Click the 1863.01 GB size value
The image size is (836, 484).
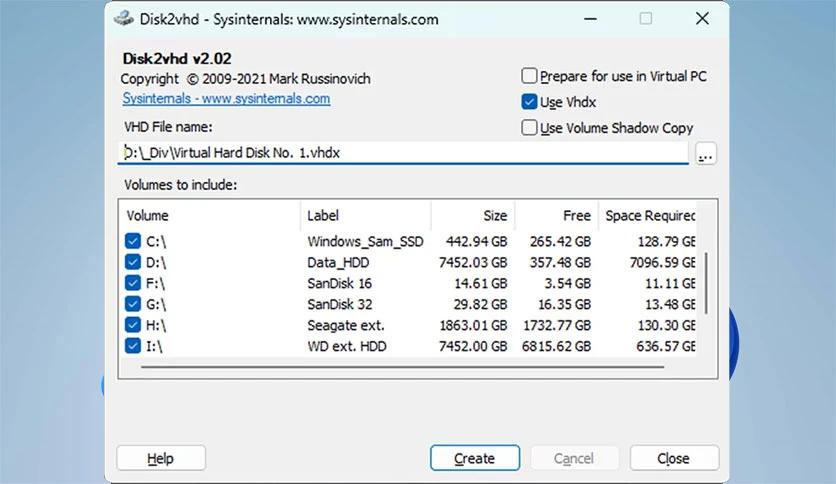[x=473, y=325]
